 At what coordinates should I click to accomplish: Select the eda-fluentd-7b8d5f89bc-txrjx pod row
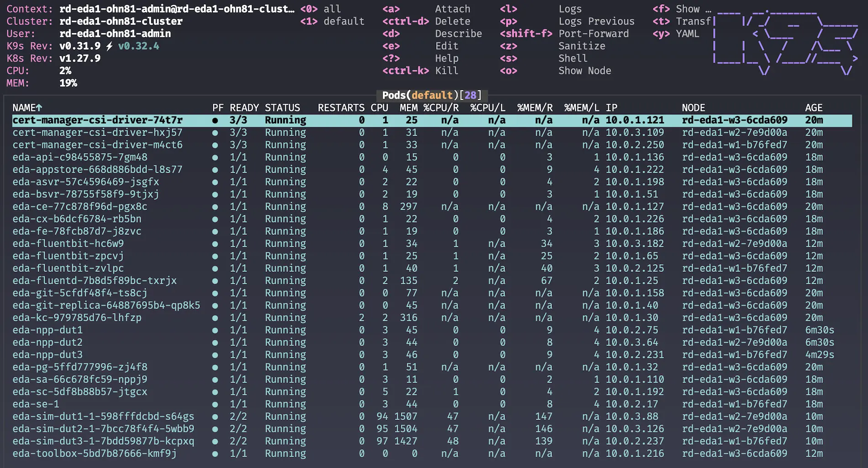pyautogui.click(x=95, y=281)
